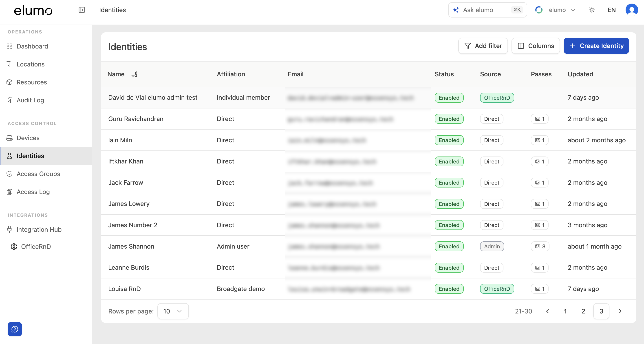Toggle light/dark theme sun icon
Viewport: 644px width, 344px height.
tap(592, 10)
